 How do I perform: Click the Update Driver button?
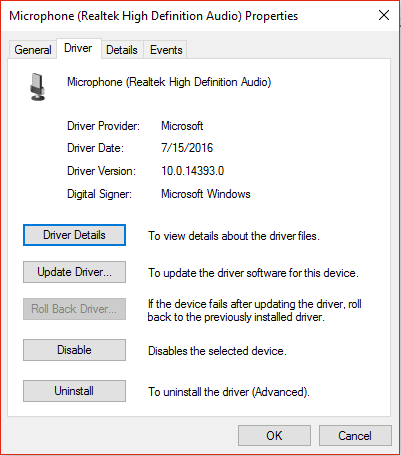74,272
